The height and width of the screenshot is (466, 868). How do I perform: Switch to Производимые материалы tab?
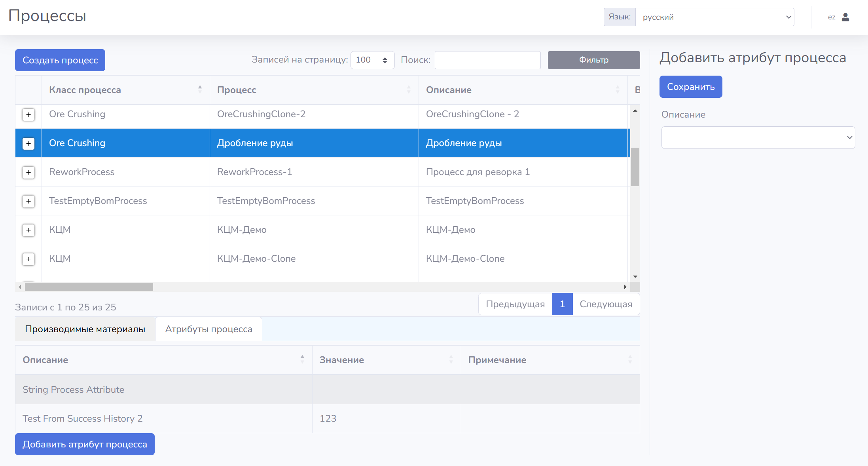[85, 329]
